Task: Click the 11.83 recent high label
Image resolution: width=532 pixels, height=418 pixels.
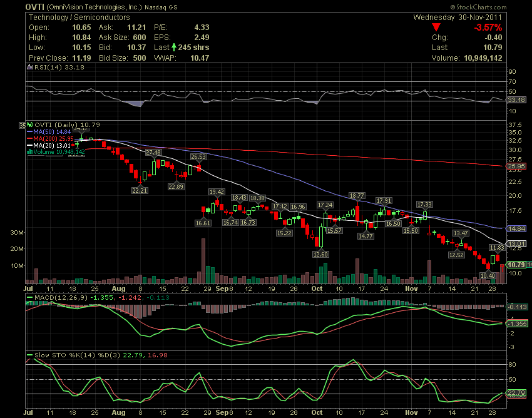Action: pyautogui.click(x=497, y=248)
